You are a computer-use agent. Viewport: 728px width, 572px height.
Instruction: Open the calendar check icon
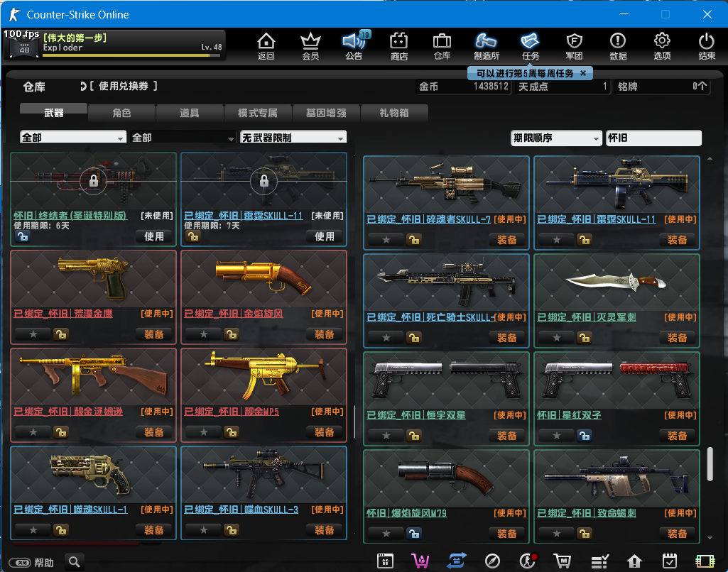pyautogui.click(x=670, y=561)
